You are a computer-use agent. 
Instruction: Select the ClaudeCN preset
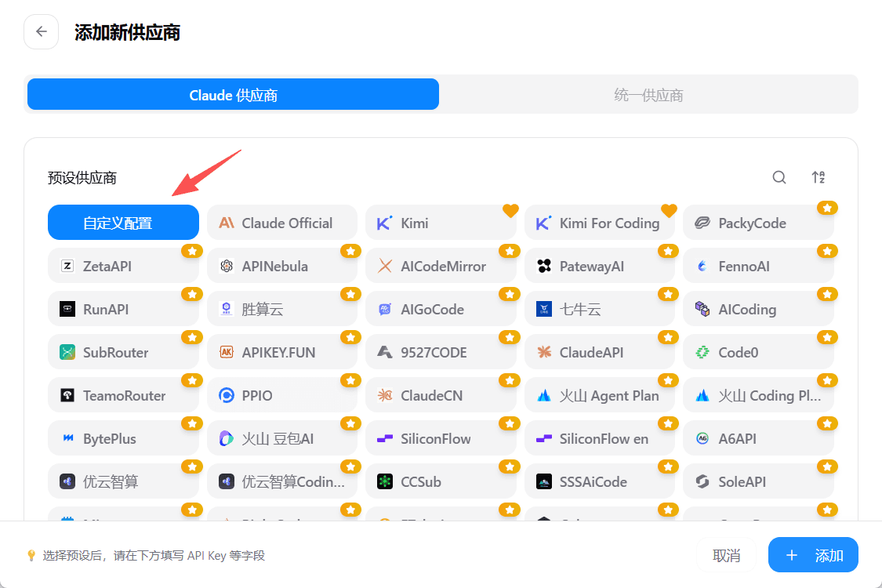coord(441,396)
